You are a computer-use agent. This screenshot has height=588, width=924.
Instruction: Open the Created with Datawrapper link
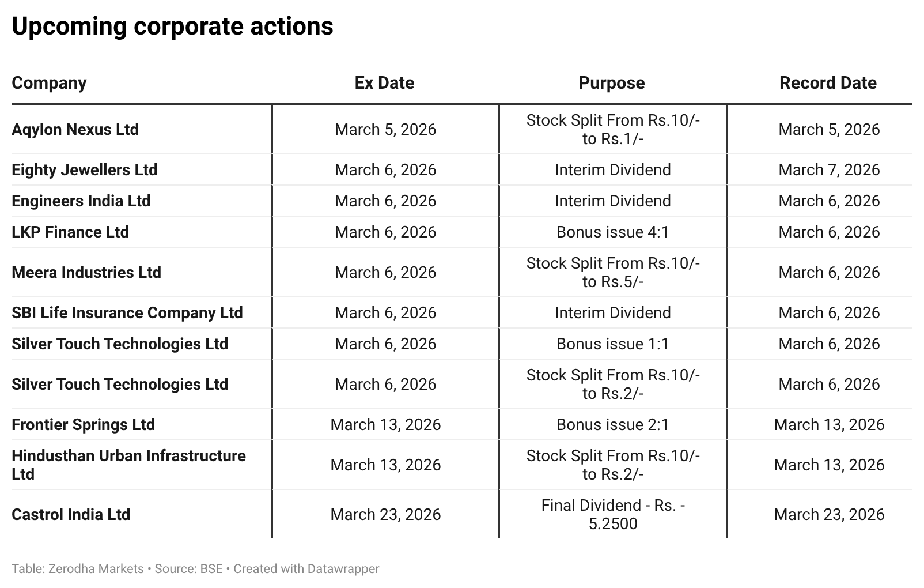(x=306, y=568)
